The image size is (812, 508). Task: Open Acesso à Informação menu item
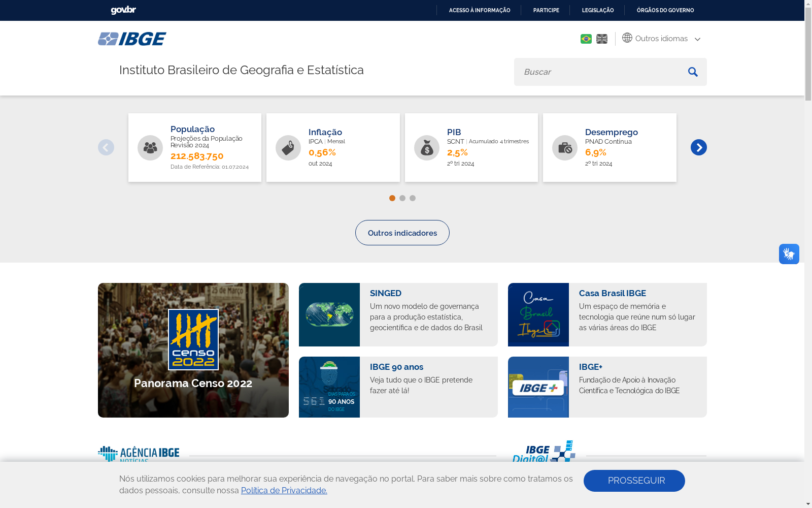click(480, 10)
